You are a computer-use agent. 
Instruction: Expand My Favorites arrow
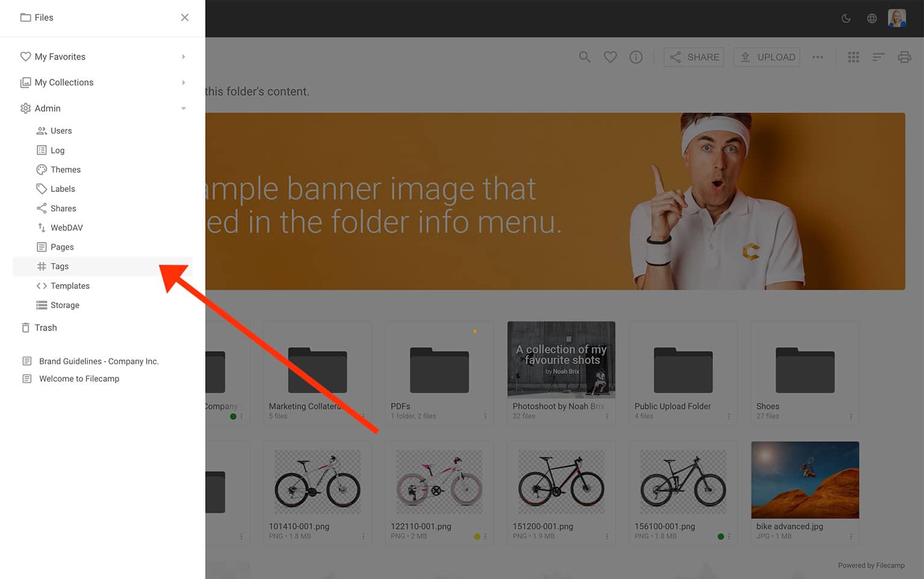(183, 57)
